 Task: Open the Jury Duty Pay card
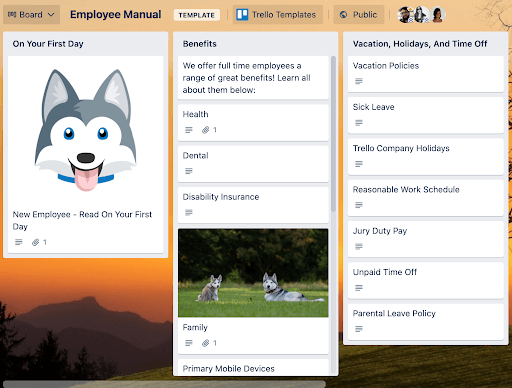(x=426, y=239)
